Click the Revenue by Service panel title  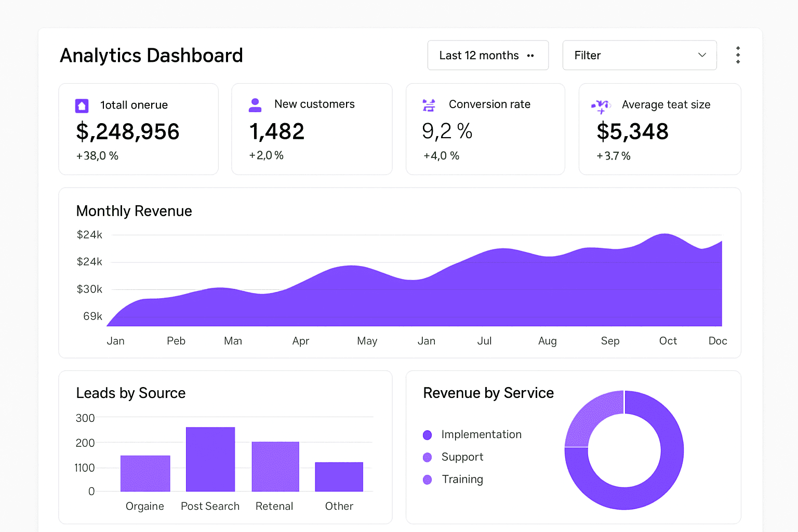[488, 393]
